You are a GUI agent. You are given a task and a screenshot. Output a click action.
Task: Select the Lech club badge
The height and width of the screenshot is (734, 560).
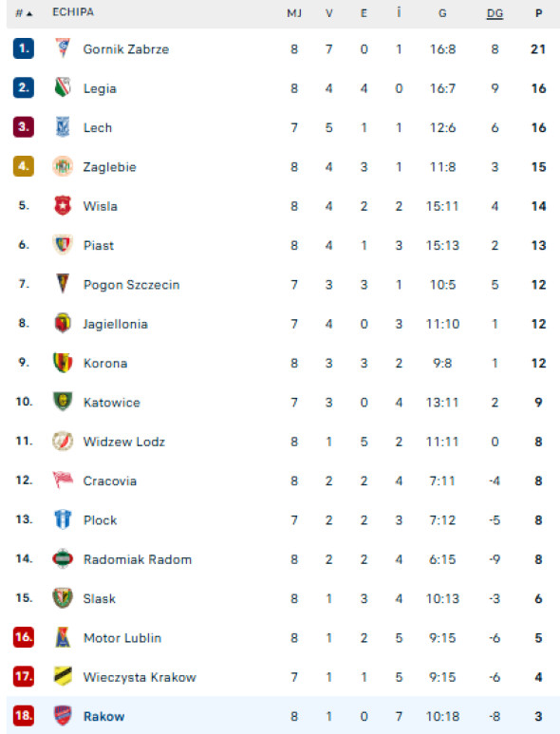tap(63, 127)
